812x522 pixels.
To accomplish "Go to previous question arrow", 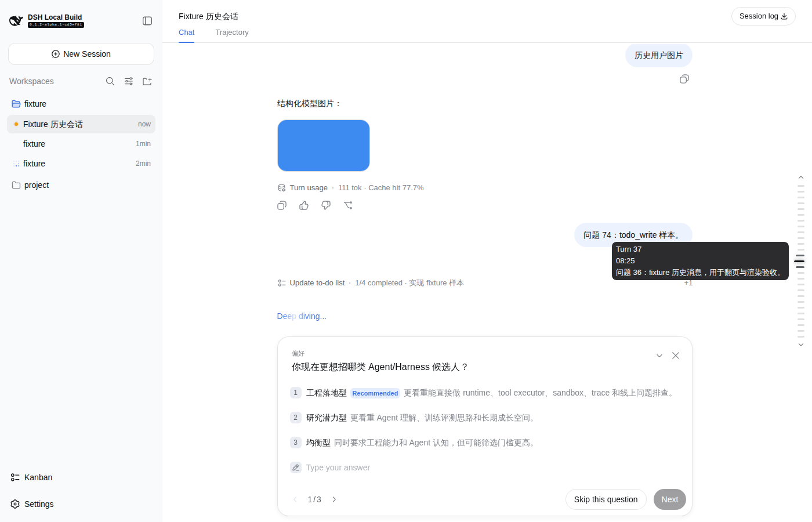I will (295, 499).
